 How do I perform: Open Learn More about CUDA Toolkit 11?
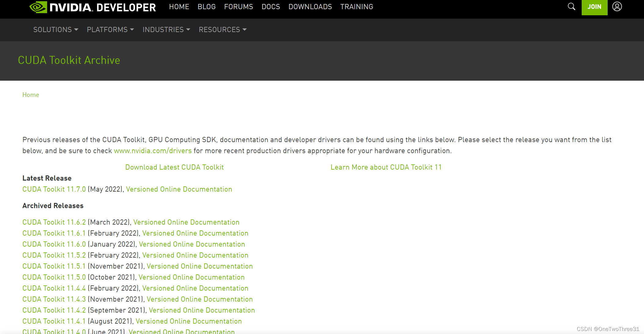pos(386,167)
